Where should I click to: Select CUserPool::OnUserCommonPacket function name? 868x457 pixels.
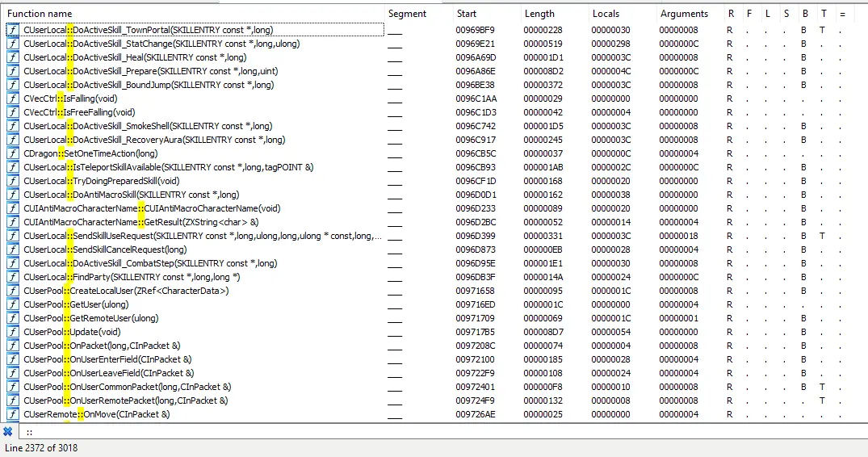128,387
